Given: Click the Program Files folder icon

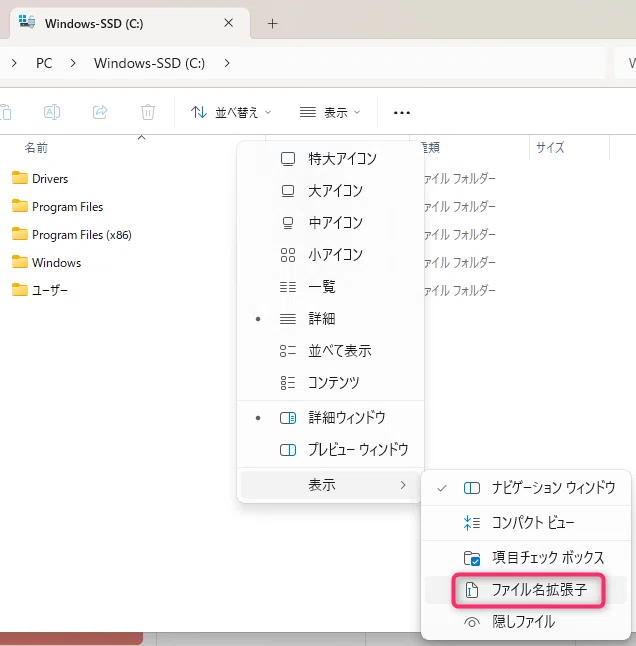Looking at the screenshot, I should (x=20, y=206).
